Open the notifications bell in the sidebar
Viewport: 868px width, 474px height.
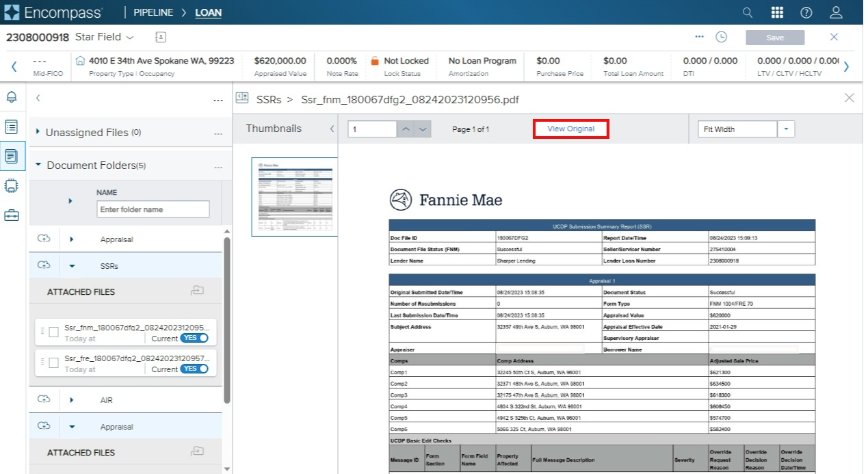pos(12,98)
